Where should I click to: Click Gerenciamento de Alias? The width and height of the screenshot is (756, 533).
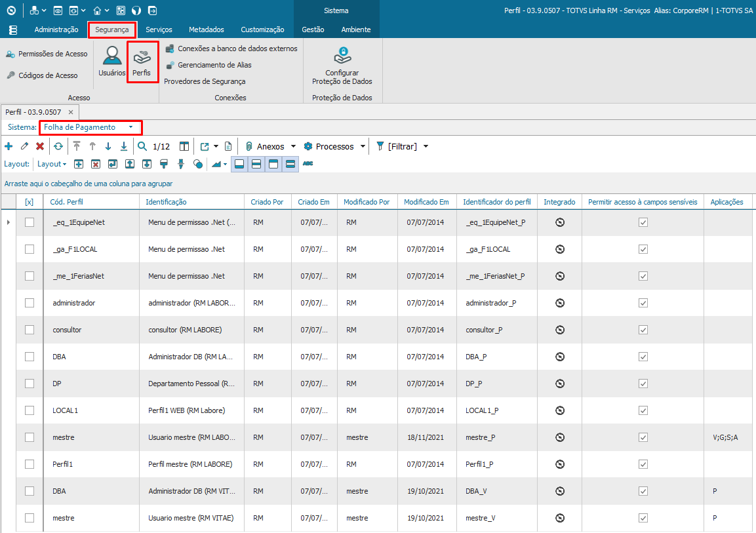click(x=209, y=65)
